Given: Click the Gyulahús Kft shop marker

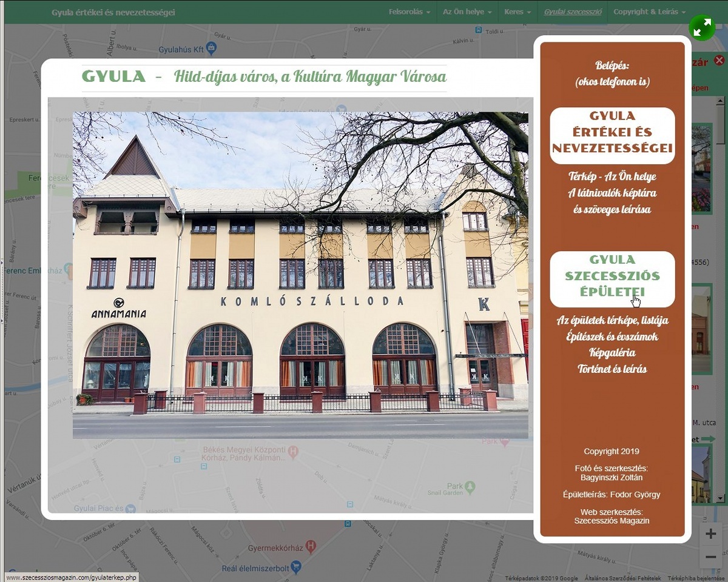Looking at the screenshot, I should (211, 47).
